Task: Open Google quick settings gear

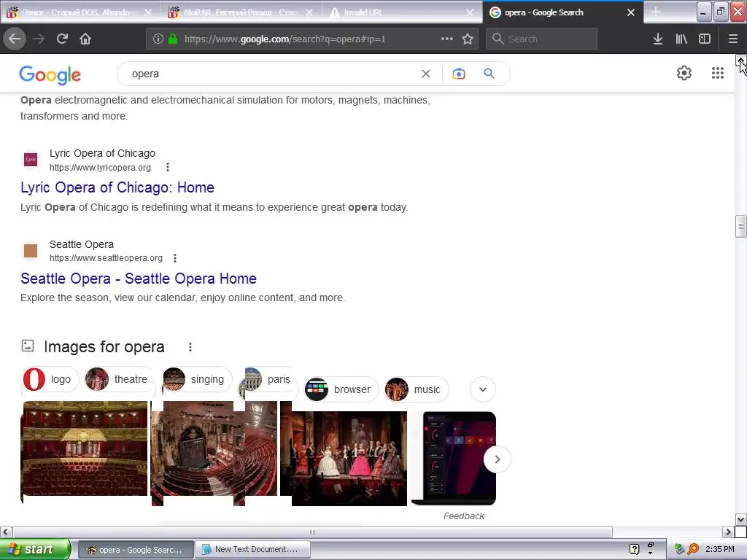Action: pos(684,73)
